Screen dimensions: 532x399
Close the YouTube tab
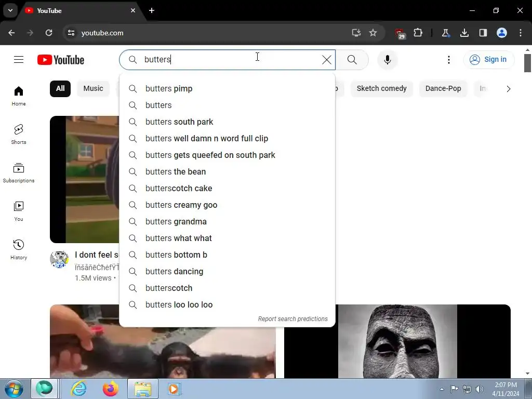tap(133, 10)
